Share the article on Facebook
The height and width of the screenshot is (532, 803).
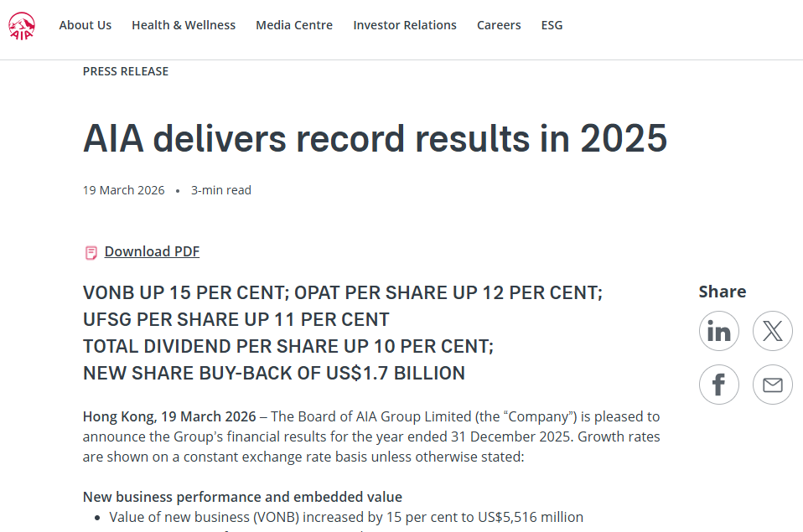point(719,385)
